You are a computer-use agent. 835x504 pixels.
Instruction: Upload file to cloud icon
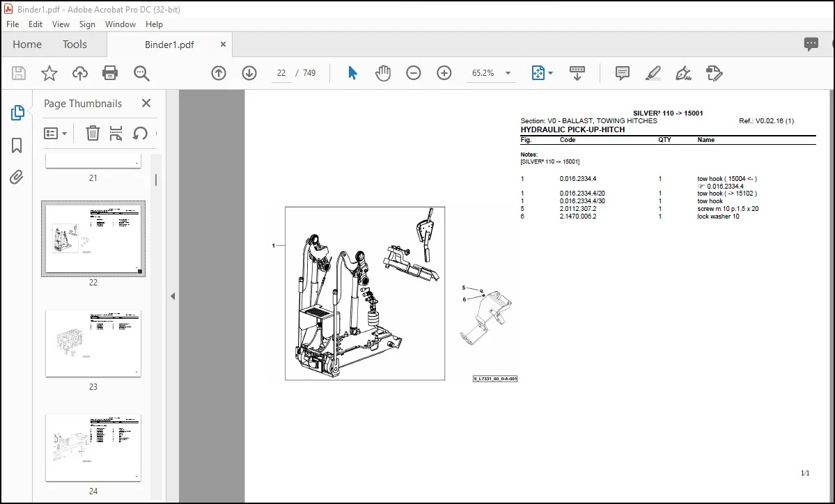[x=80, y=73]
